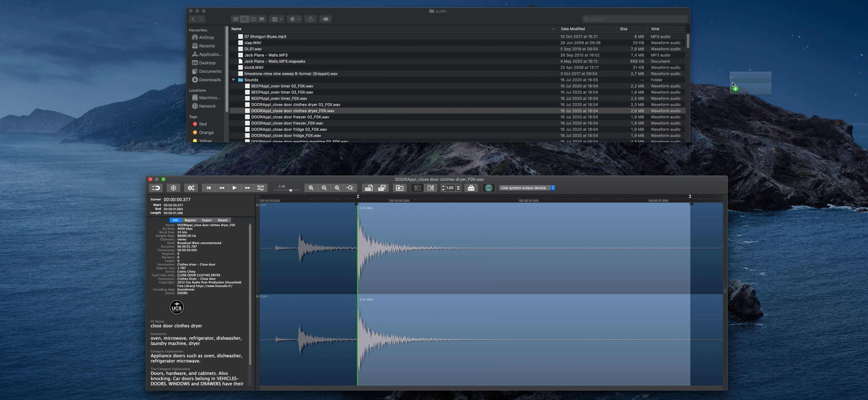
Task: Select the Regions tab in info panel
Action: point(190,220)
